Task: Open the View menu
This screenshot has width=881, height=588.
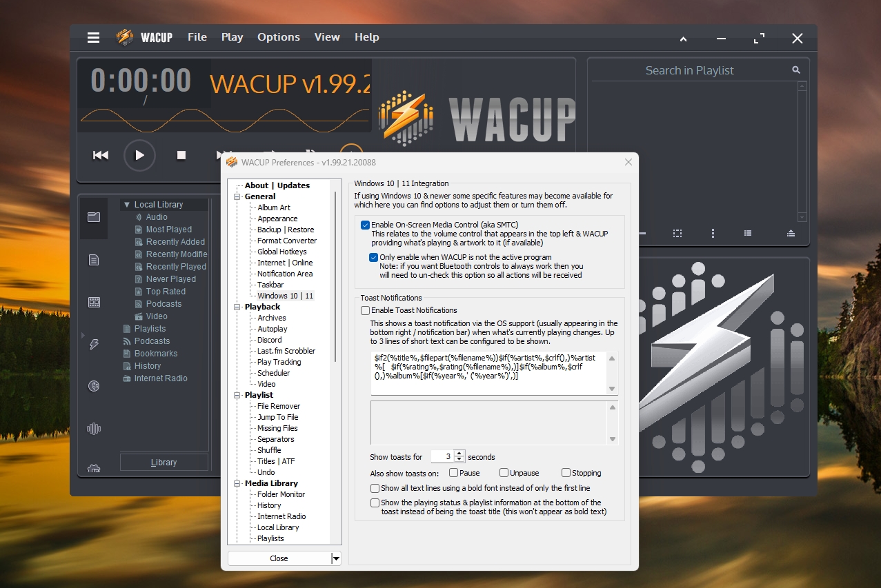Action: click(x=327, y=37)
